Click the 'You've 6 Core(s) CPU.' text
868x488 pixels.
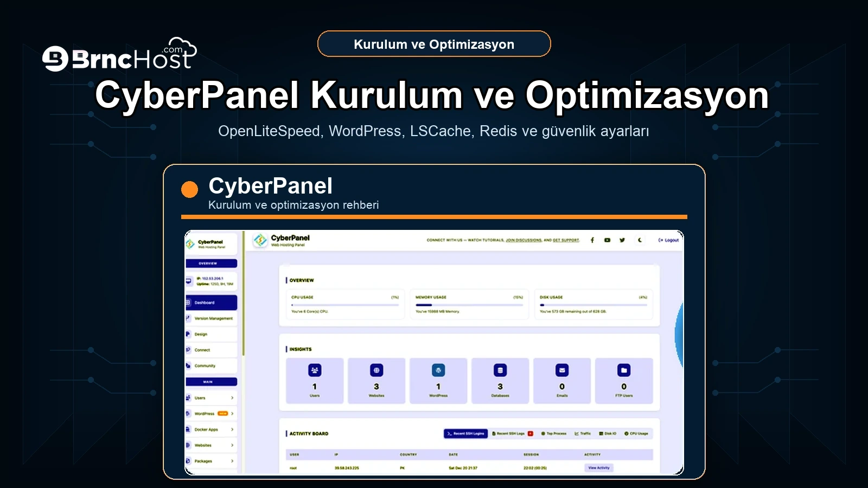pos(310,312)
